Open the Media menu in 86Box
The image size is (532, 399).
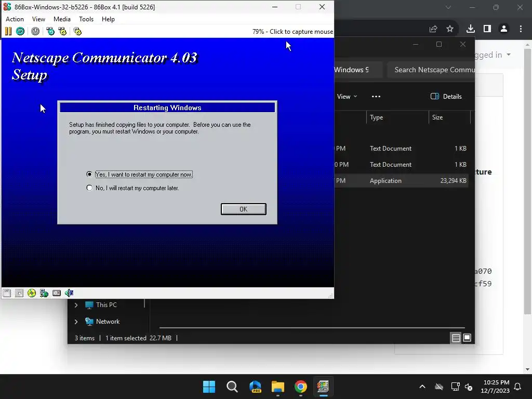(62, 19)
